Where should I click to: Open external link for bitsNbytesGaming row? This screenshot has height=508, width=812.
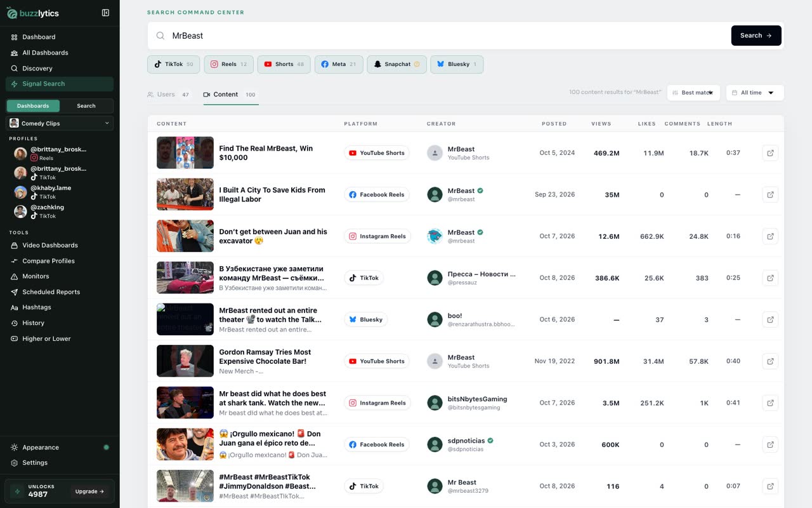coord(770,403)
